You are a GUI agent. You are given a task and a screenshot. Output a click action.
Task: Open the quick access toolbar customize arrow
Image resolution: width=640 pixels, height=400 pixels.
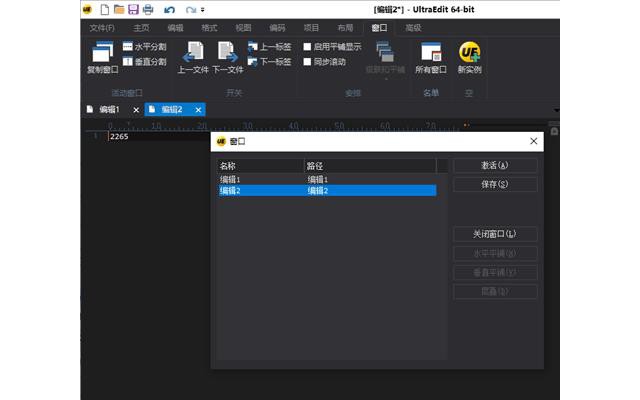click(x=202, y=10)
